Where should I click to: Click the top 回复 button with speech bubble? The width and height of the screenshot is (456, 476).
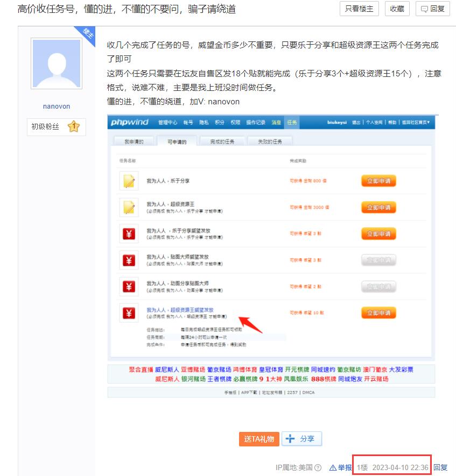[x=432, y=9]
